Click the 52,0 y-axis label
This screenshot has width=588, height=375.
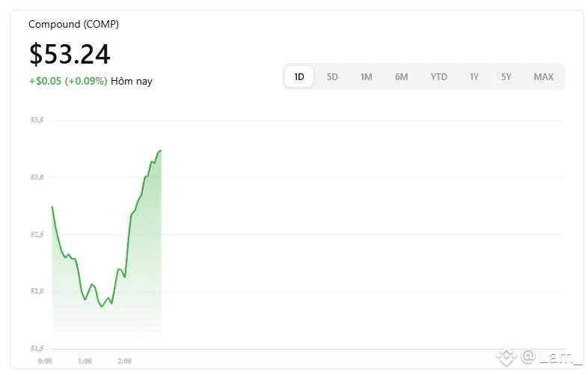pyautogui.click(x=37, y=291)
